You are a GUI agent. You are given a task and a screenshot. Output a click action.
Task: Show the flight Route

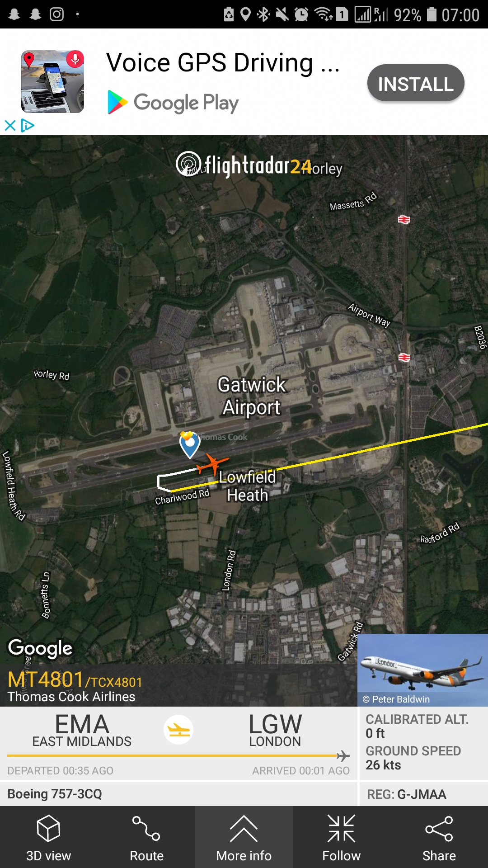pos(146,837)
